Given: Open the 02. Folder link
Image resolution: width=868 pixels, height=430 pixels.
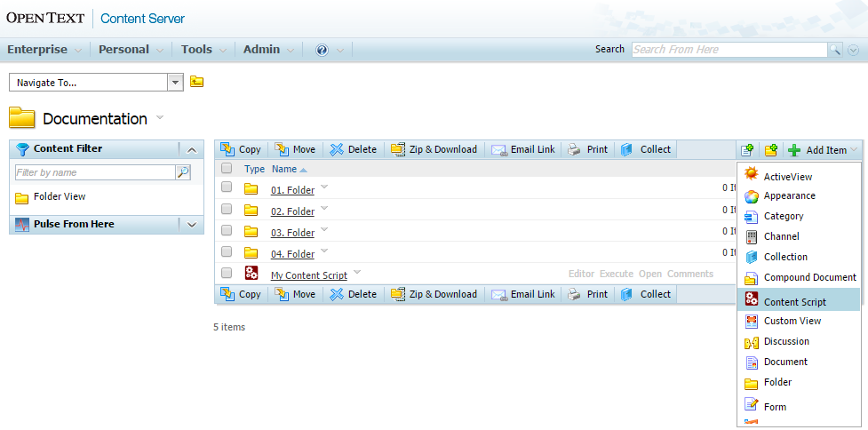Looking at the screenshot, I should [x=292, y=211].
